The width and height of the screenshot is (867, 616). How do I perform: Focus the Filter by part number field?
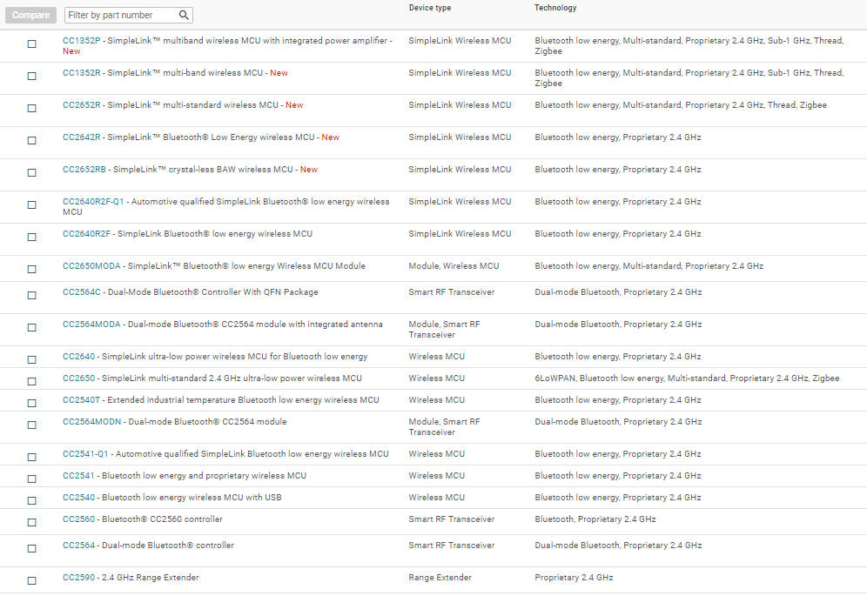pyautogui.click(x=128, y=15)
